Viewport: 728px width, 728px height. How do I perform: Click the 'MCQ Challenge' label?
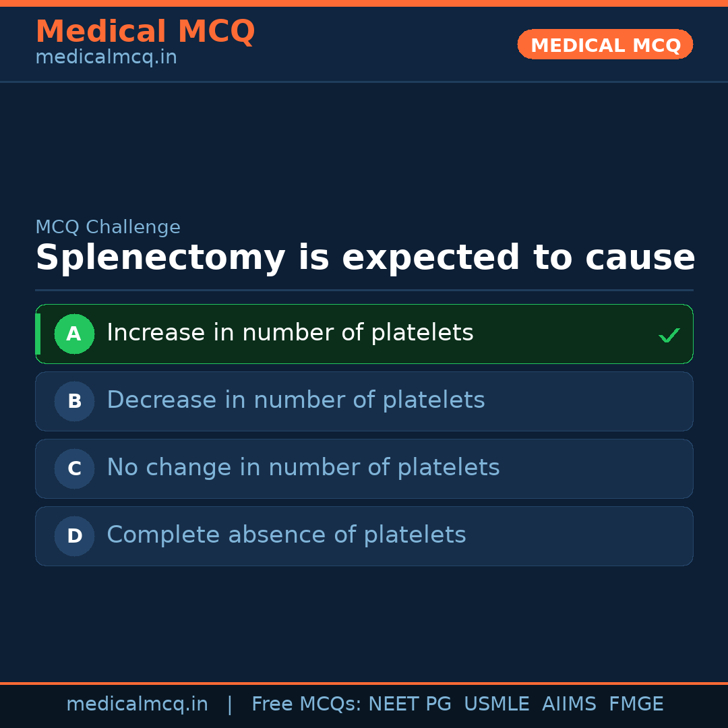(x=108, y=228)
